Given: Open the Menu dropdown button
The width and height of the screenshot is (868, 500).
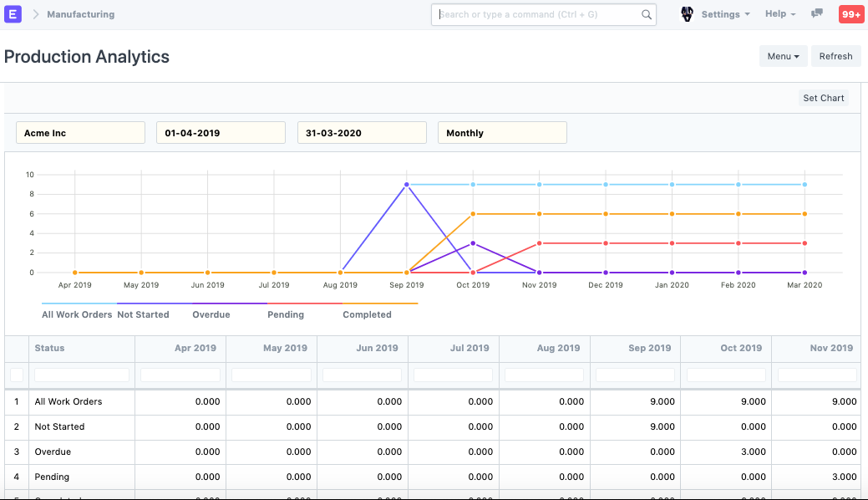Looking at the screenshot, I should [x=783, y=56].
